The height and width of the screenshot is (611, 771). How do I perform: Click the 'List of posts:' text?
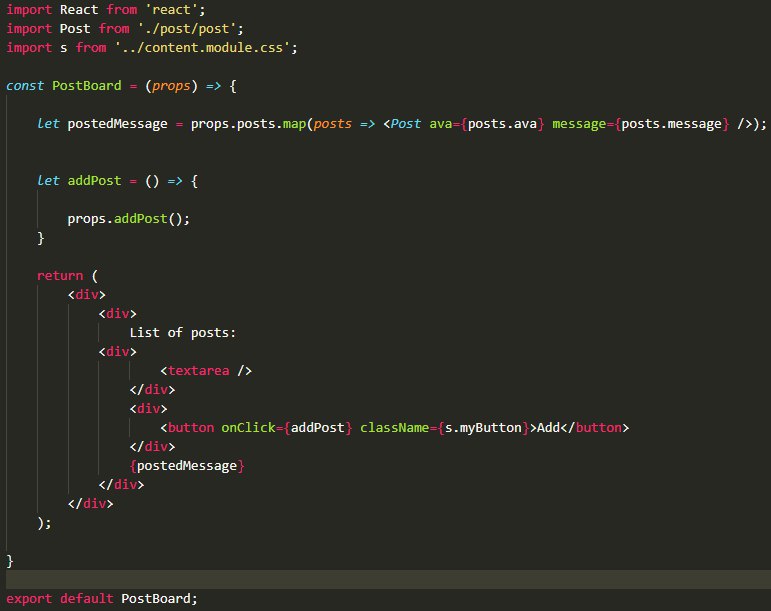(x=183, y=333)
